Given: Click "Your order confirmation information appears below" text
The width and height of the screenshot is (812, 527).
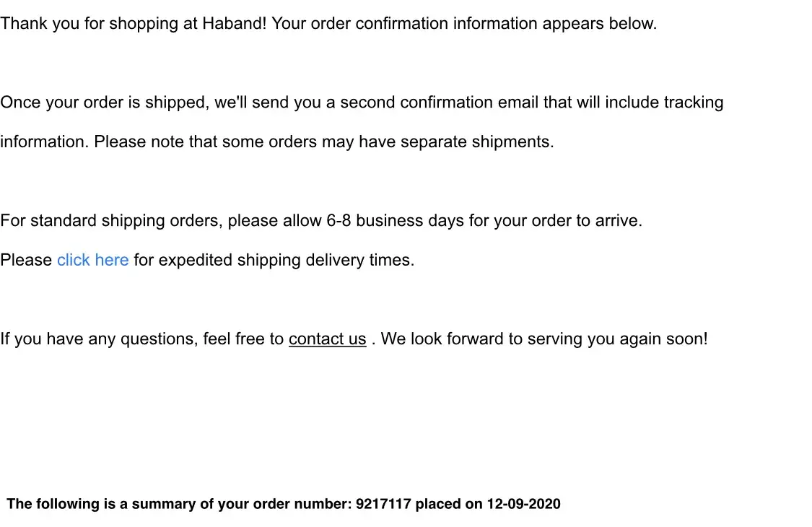Looking at the screenshot, I should (x=463, y=23).
